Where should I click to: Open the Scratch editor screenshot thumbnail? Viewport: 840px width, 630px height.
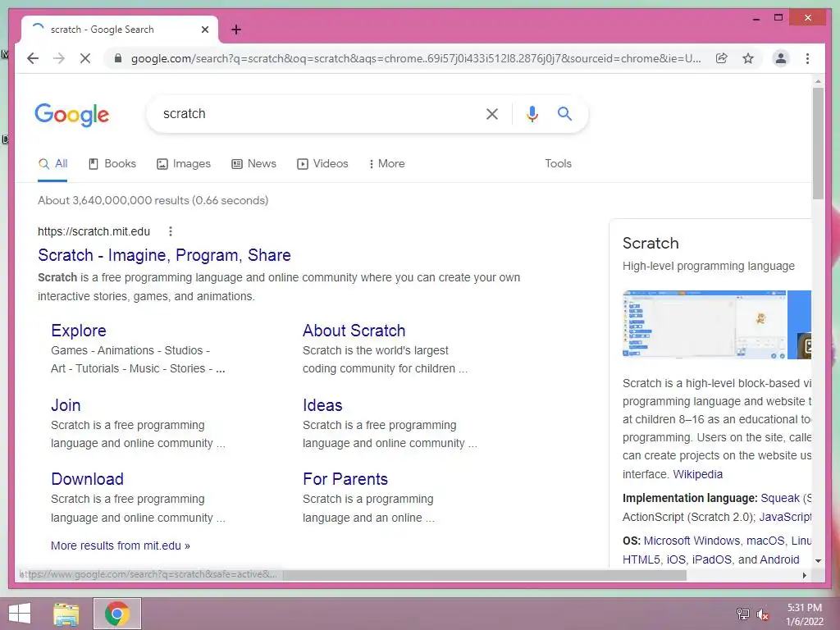(x=705, y=325)
